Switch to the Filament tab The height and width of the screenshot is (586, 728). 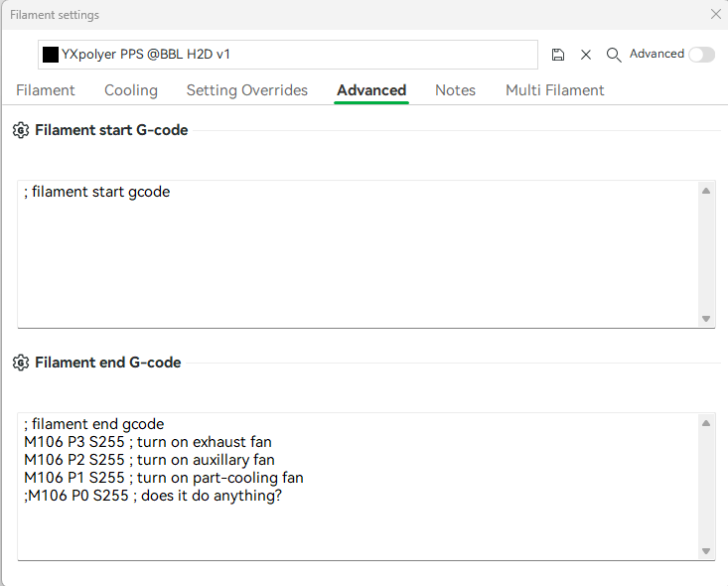[x=46, y=90]
